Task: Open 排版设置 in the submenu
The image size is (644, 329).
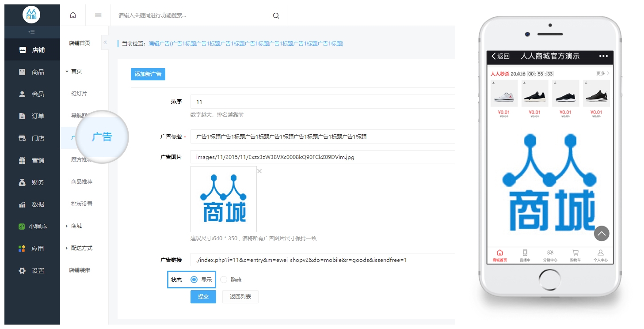Action: 82,204
